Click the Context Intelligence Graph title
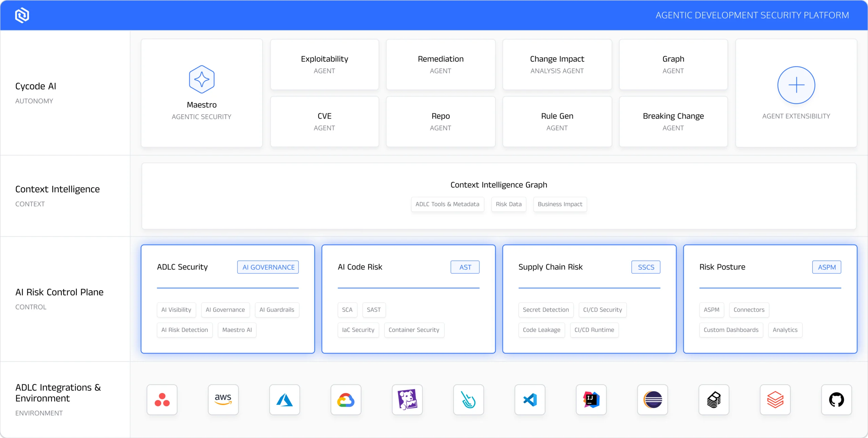The image size is (868, 438). point(499,185)
